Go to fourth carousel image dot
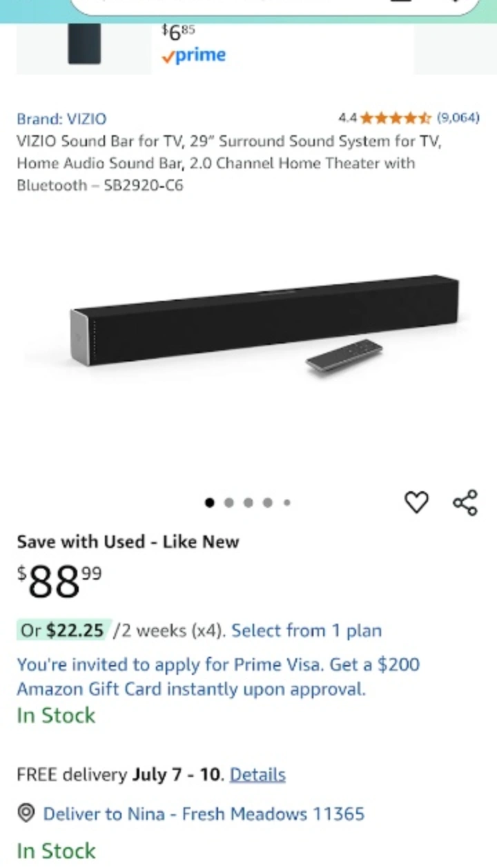This screenshot has height=868, width=497. click(268, 502)
